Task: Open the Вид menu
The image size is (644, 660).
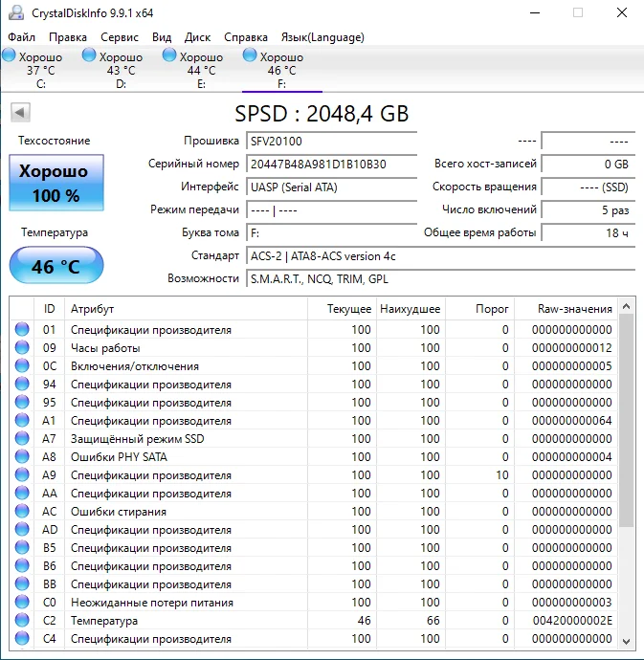Action: 162,37
